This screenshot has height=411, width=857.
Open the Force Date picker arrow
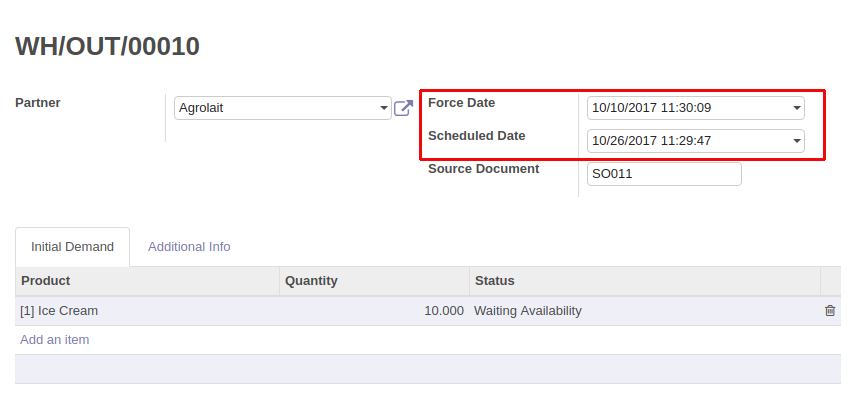coord(797,108)
